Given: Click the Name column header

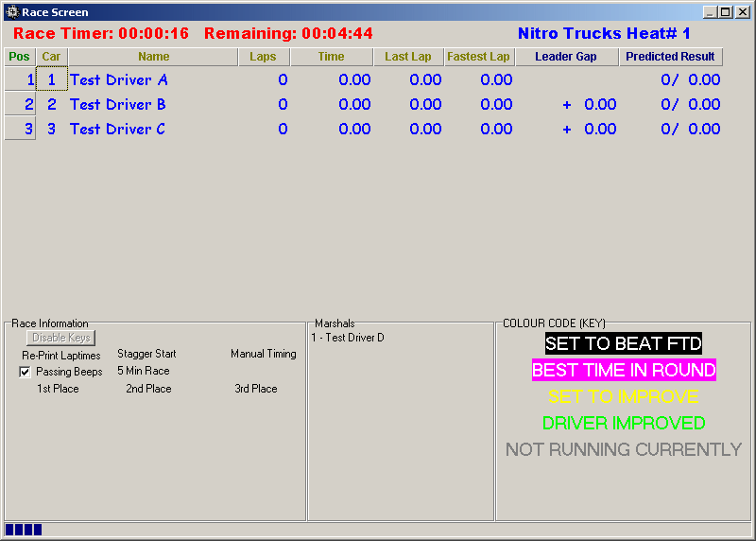Looking at the screenshot, I should [153, 57].
